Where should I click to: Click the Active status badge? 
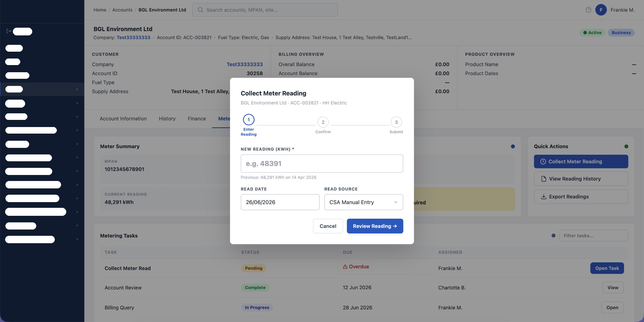(592, 33)
